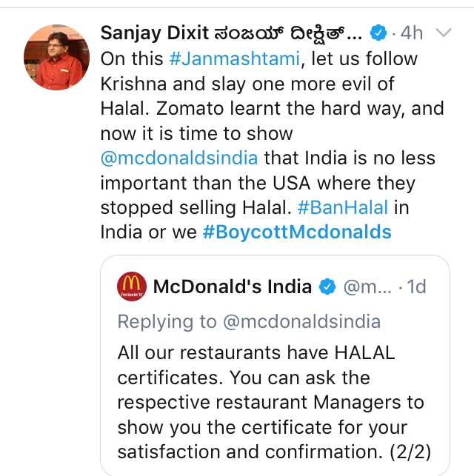Click the McDonald's India account name
This screenshot has height=476, width=474.
pyautogui.click(x=232, y=286)
